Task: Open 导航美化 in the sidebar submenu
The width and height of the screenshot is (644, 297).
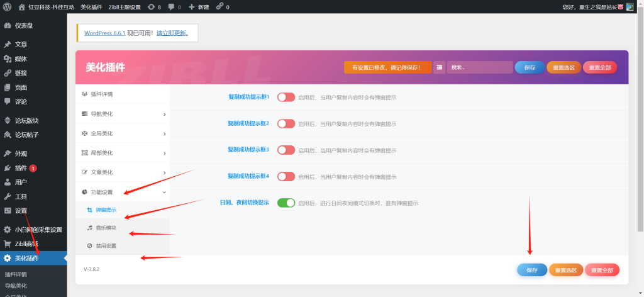Action: pyautogui.click(x=16, y=286)
